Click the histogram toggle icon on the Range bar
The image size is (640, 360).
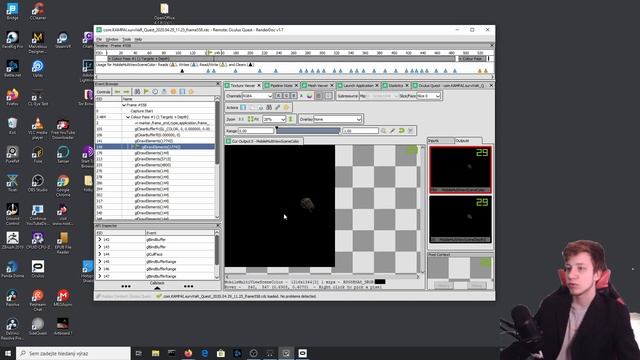pyautogui.click(x=411, y=131)
